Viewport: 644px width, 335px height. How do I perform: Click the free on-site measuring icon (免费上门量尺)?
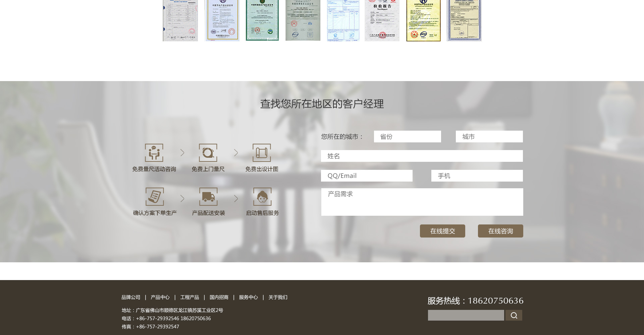click(x=208, y=153)
